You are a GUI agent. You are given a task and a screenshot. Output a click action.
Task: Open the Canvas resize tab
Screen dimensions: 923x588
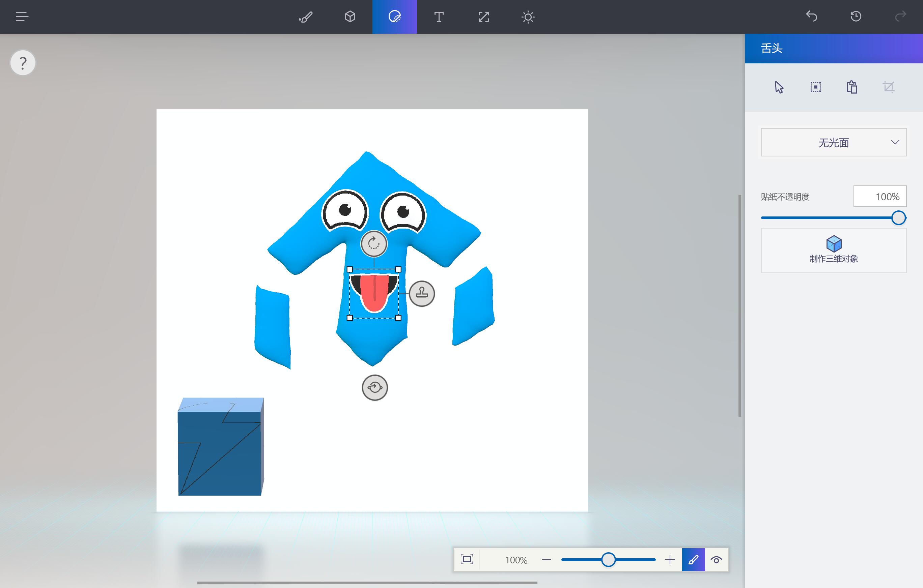484,17
